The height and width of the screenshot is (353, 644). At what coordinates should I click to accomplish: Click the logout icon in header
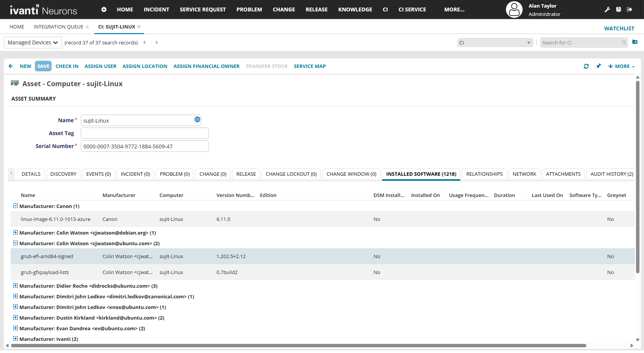pyautogui.click(x=630, y=9)
